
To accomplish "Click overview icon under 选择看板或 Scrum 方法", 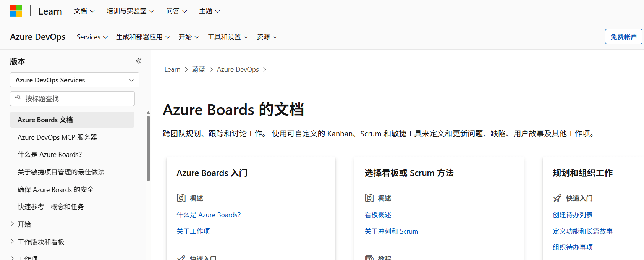I will (369, 198).
